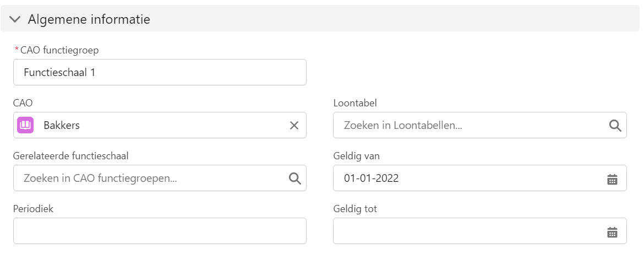Click the CAO functiegroep field label
This screenshot has width=644, height=254.
pos(59,50)
